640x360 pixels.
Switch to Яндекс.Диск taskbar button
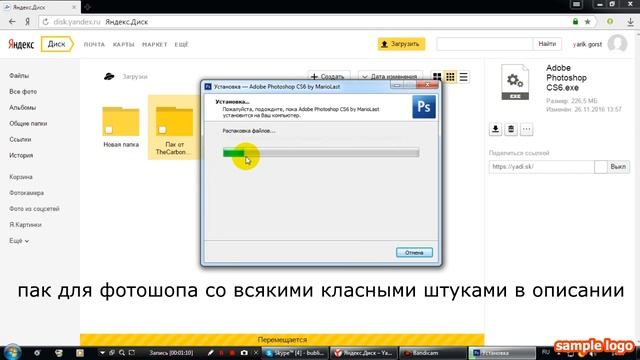point(363,353)
